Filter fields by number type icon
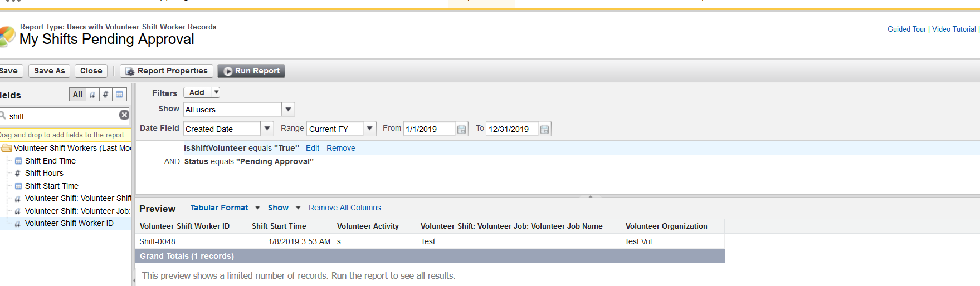 105,95
